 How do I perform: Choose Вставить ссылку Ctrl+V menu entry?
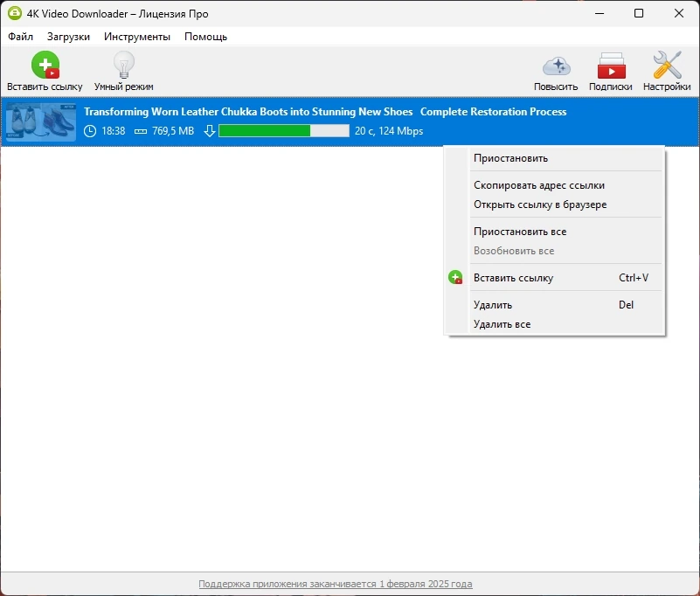(x=554, y=278)
